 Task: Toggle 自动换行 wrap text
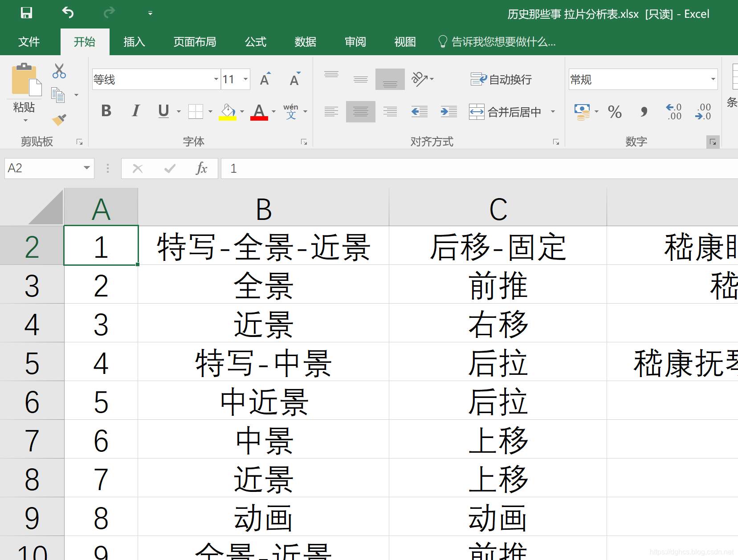[x=502, y=79]
